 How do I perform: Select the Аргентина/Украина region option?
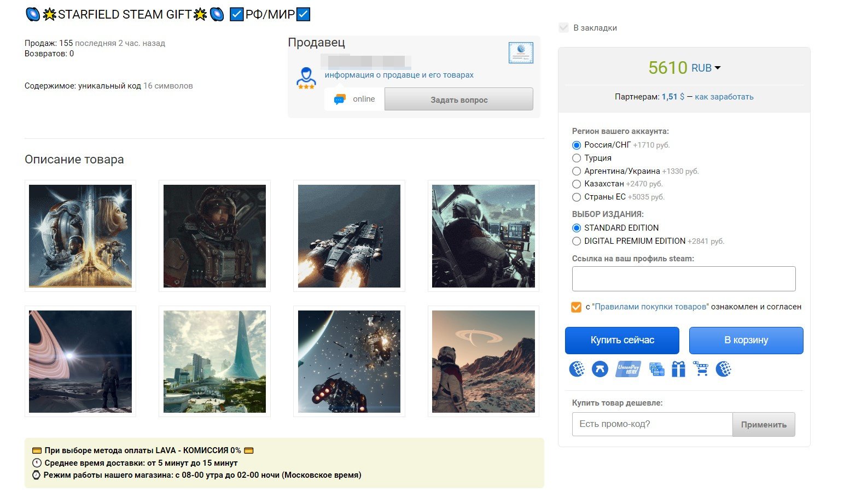pyautogui.click(x=577, y=171)
